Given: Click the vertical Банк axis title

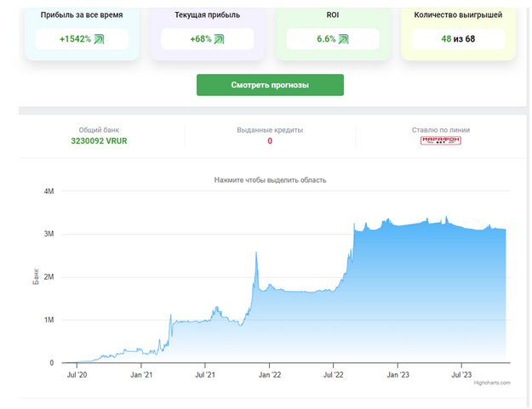Looking at the screenshot, I should tap(36, 276).
